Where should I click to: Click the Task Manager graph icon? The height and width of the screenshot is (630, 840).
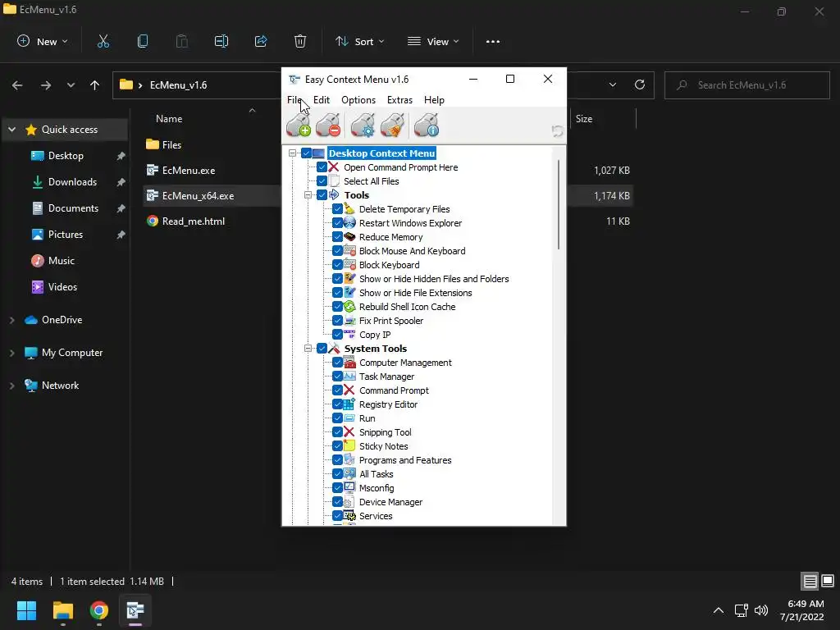[349, 376]
